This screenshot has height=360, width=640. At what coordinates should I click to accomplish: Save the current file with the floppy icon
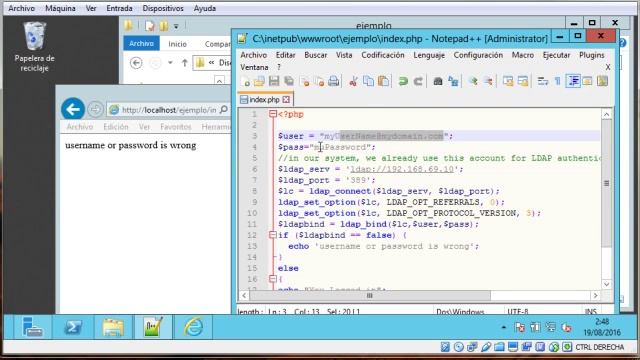pos(274,81)
